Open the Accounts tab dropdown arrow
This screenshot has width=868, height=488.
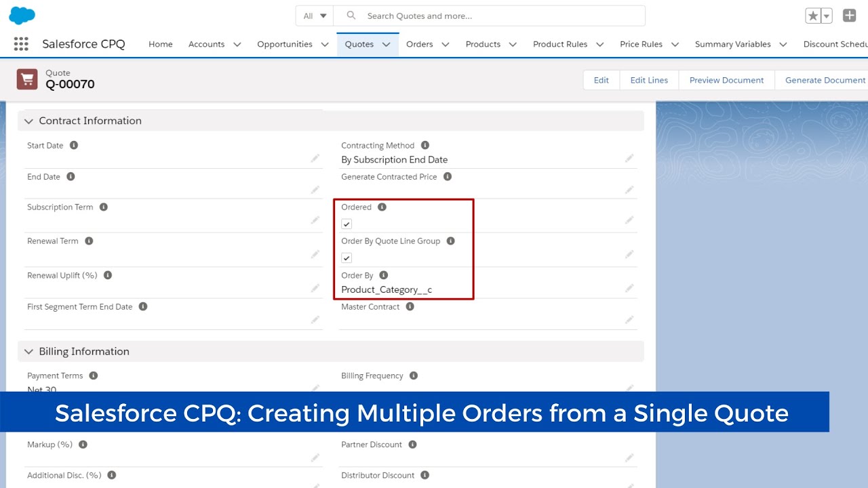tap(237, 44)
